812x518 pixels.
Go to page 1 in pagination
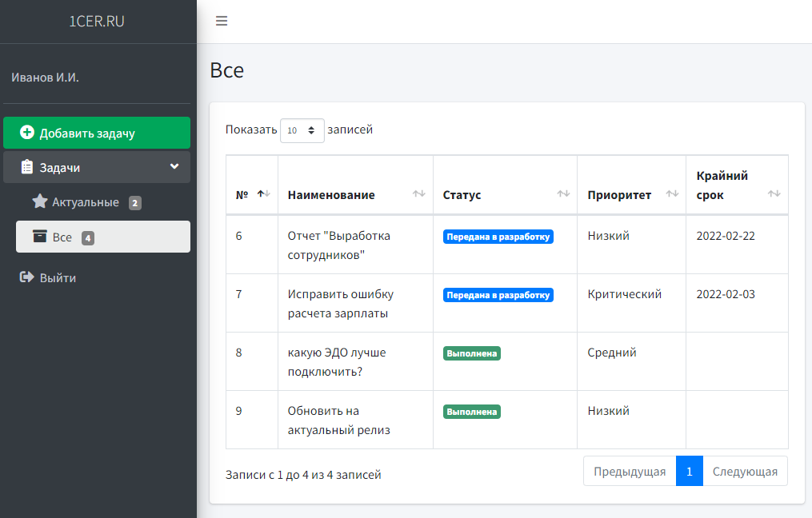click(689, 471)
